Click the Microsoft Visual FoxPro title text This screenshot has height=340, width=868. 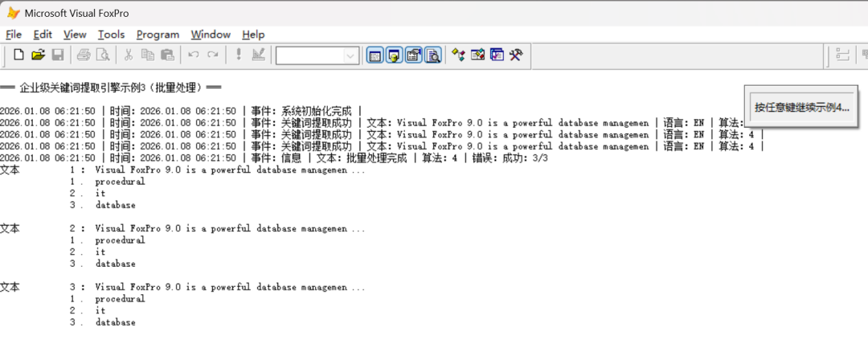[x=77, y=14]
